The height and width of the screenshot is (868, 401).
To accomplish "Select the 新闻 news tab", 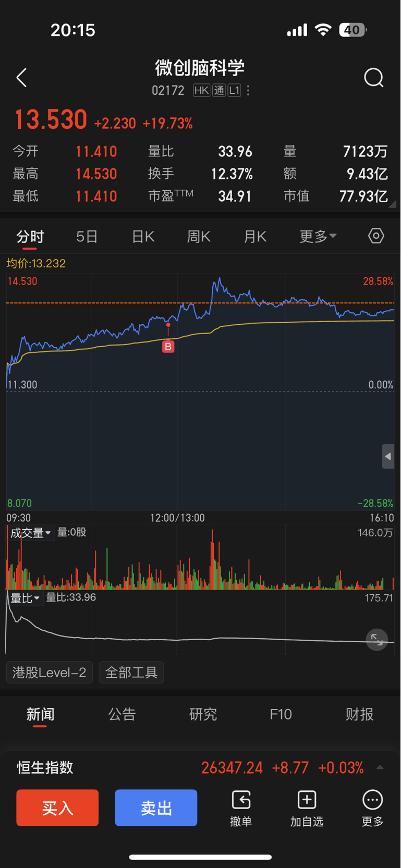I will 40,714.
